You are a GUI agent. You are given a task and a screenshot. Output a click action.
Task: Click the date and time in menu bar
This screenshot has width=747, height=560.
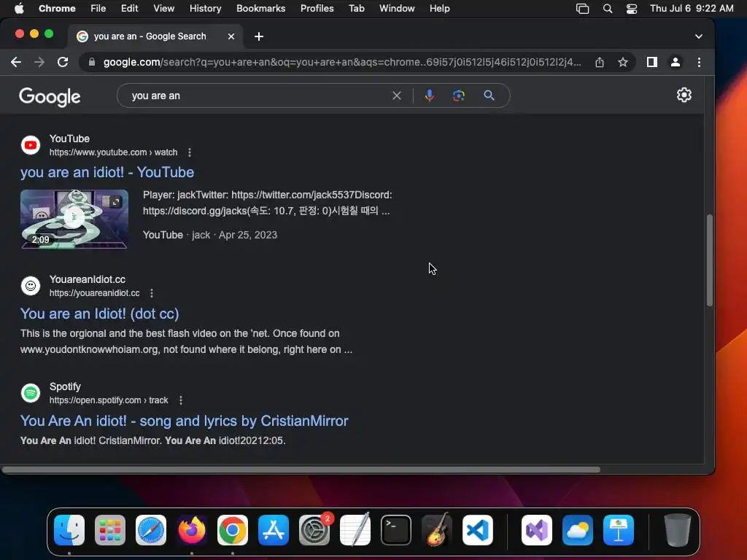692,8
